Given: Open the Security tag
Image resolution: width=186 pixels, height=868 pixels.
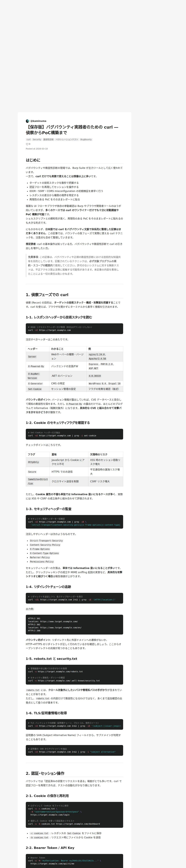Looking at the screenshot, I should pyautogui.click(x=37, y=139).
